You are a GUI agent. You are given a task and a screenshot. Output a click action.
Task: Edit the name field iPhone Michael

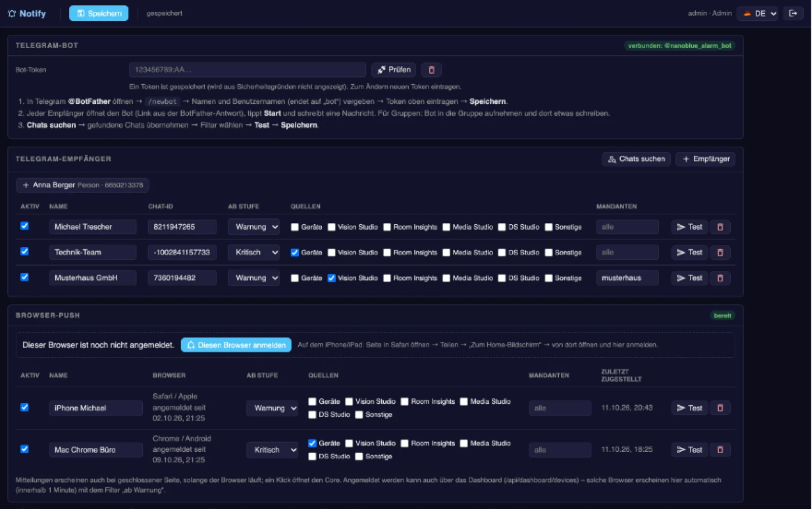95,408
